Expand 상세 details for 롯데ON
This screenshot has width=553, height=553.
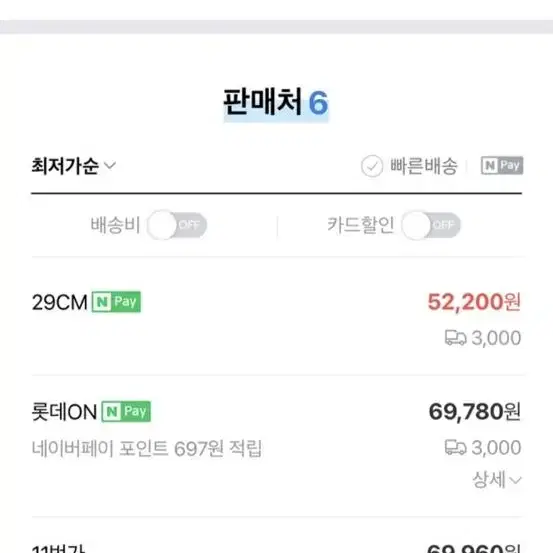tap(497, 479)
